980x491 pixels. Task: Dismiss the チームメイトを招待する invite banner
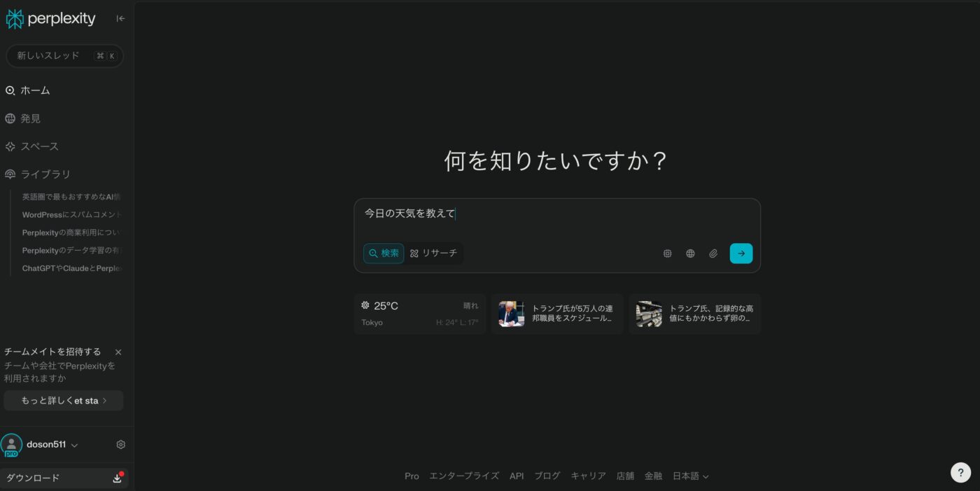click(x=118, y=352)
